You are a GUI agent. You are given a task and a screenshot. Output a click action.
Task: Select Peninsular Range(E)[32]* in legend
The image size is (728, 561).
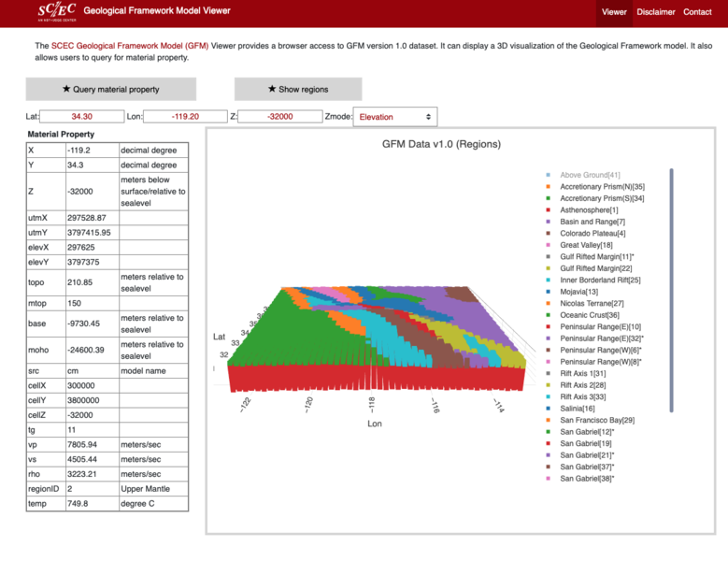[x=594, y=338]
